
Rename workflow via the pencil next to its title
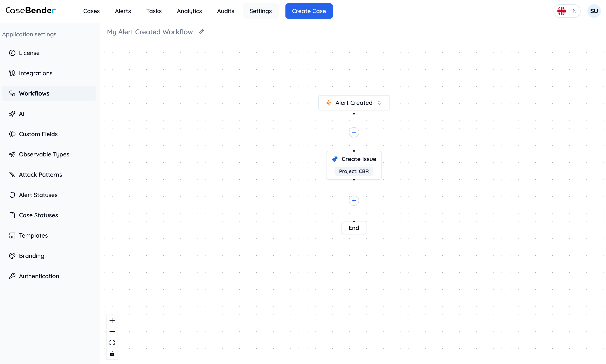[201, 32]
